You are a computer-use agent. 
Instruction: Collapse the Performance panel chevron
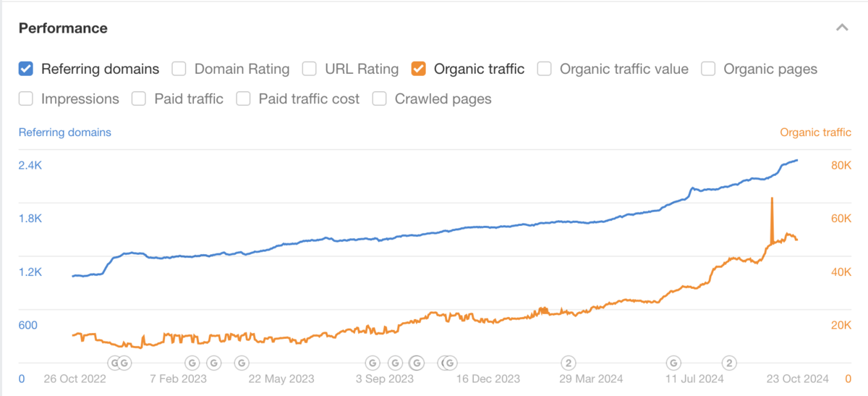[841, 28]
